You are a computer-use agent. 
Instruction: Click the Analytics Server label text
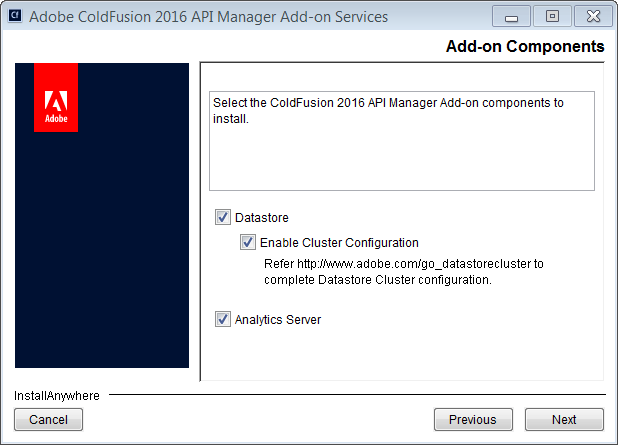point(278,320)
